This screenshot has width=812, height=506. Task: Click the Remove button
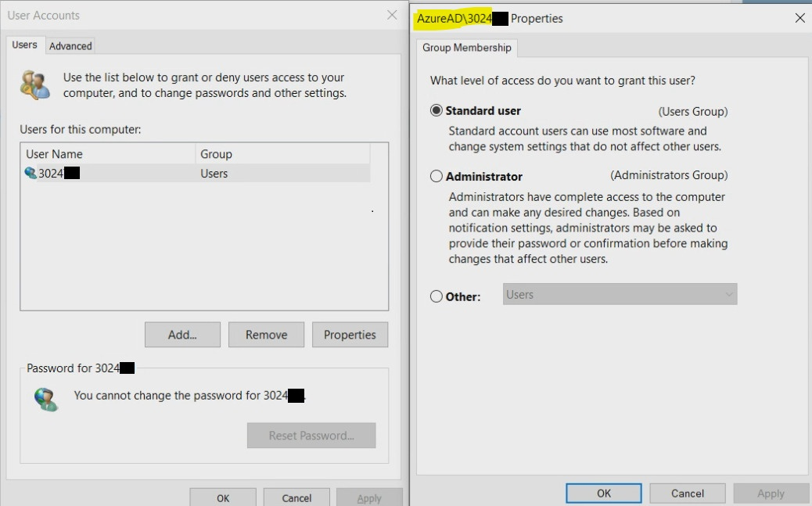click(x=266, y=335)
